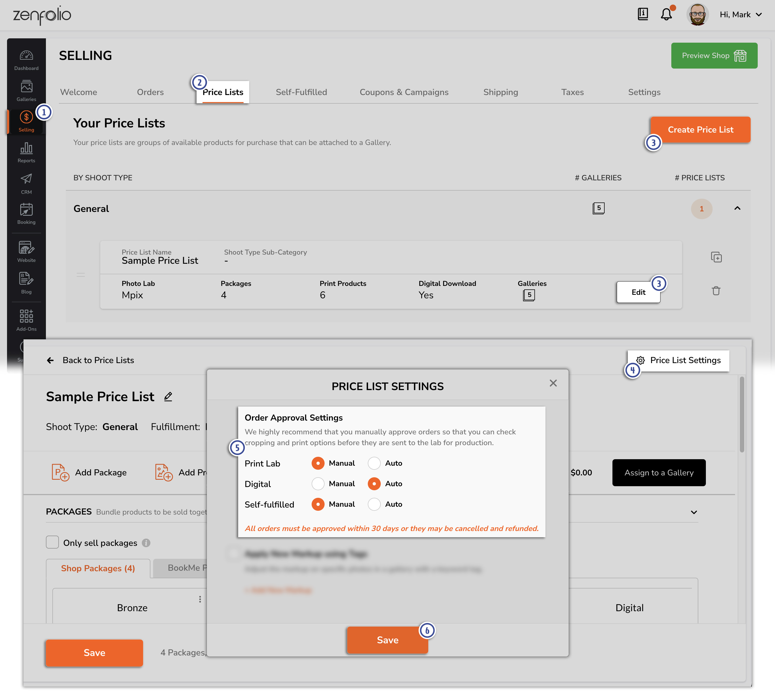Image resolution: width=775 pixels, height=700 pixels.
Task: Collapse the General shoot type section
Action: 737,208
